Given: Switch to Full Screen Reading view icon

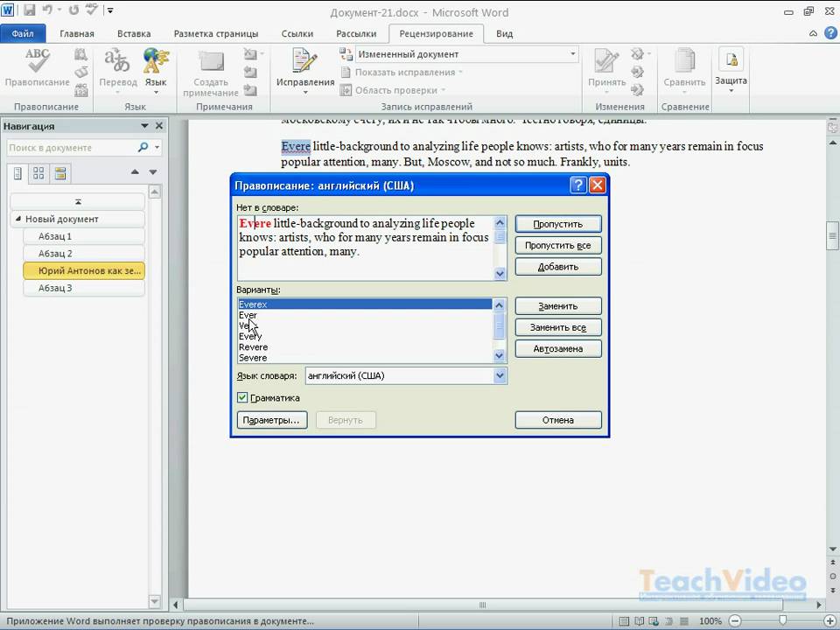Looking at the screenshot, I should [639, 621].
